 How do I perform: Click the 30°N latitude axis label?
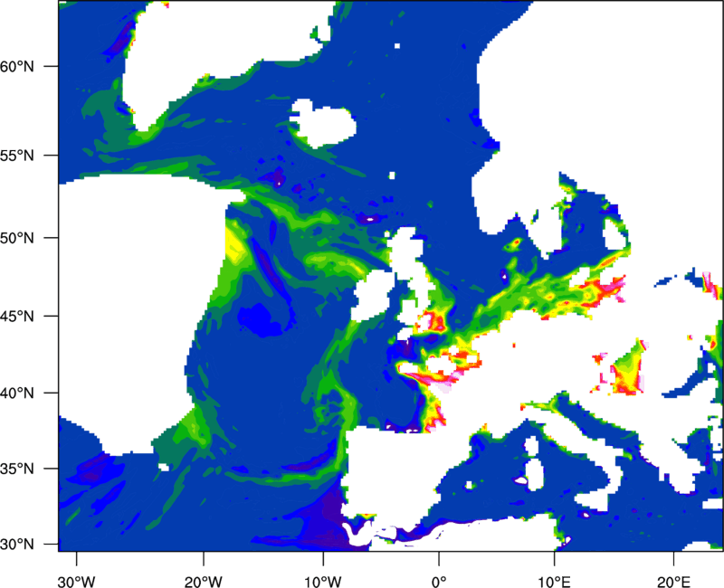pos(37,544)
